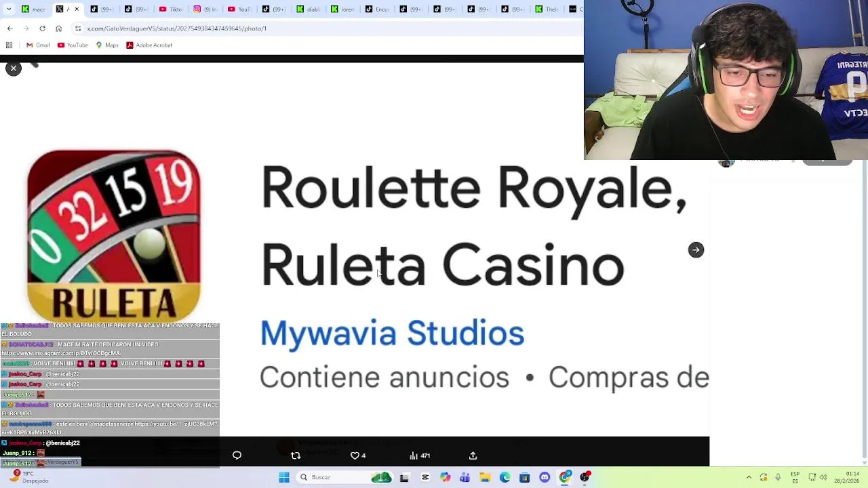Expand the tab search dropdown arrow
The height and width of the screenshot is (488, 868).
pos(9,9)
